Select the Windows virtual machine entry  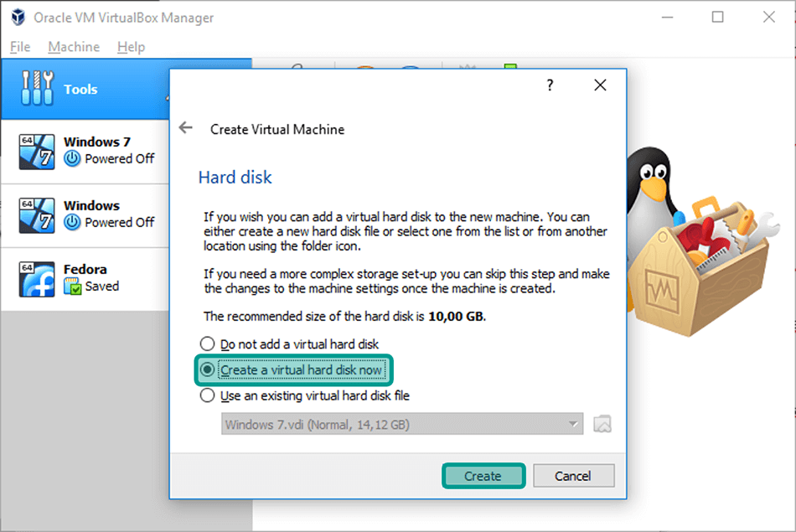point(85,215)
